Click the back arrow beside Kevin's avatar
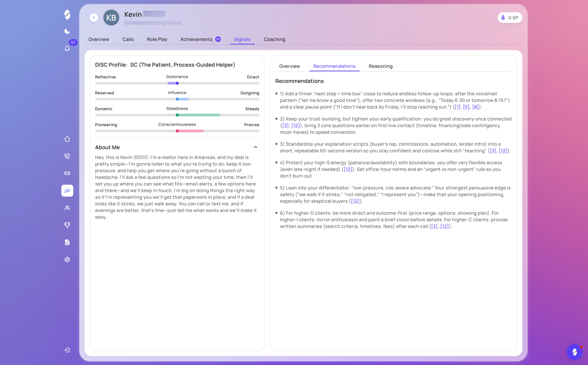Viewport: 588px width, 365px height. pos(94,17)
